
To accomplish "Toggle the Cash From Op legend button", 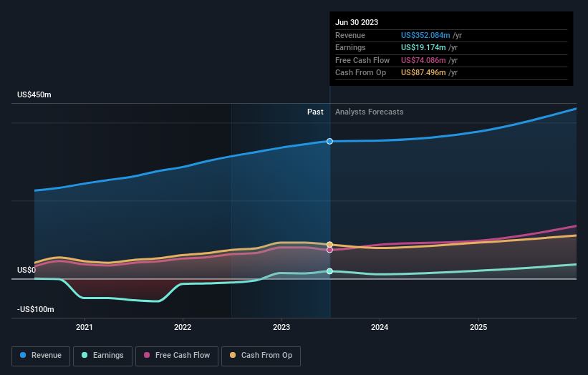I will 261,356.
